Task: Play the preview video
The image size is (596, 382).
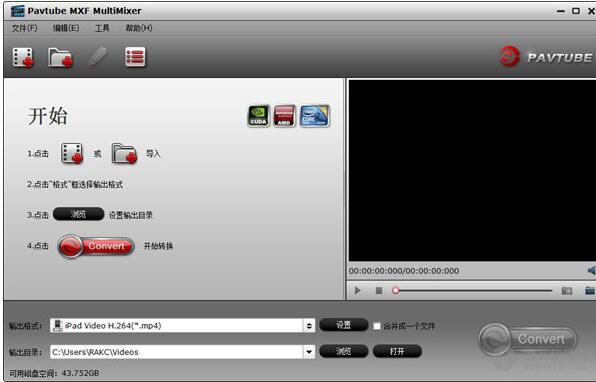Action: pos(357,291)
